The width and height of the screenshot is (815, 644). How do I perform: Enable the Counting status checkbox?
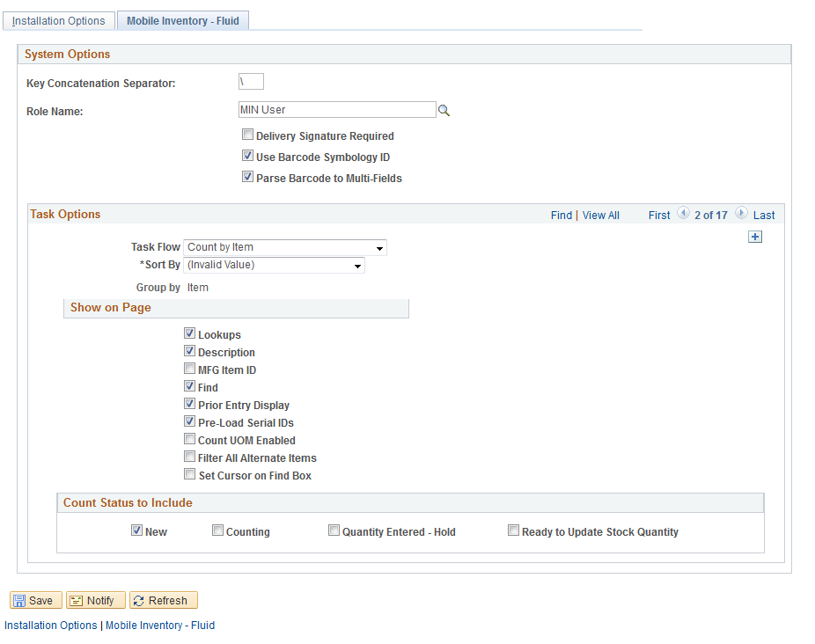coord(217,529)
